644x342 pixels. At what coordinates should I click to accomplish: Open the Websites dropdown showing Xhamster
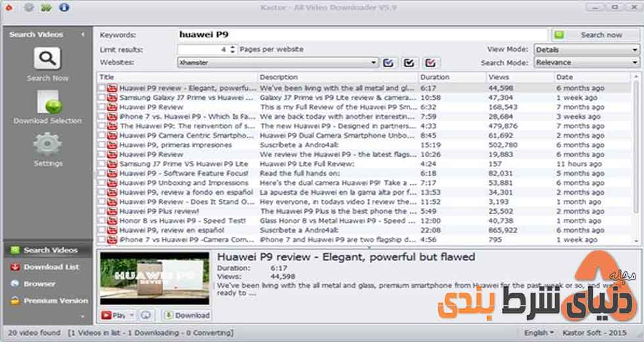point(278,62)
